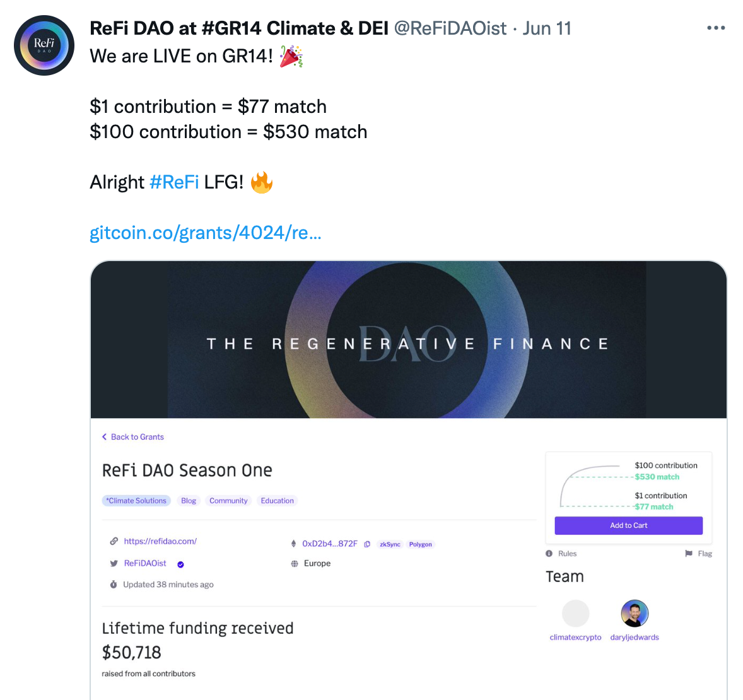Open the gitcoin.co grants link

[206, 233]
